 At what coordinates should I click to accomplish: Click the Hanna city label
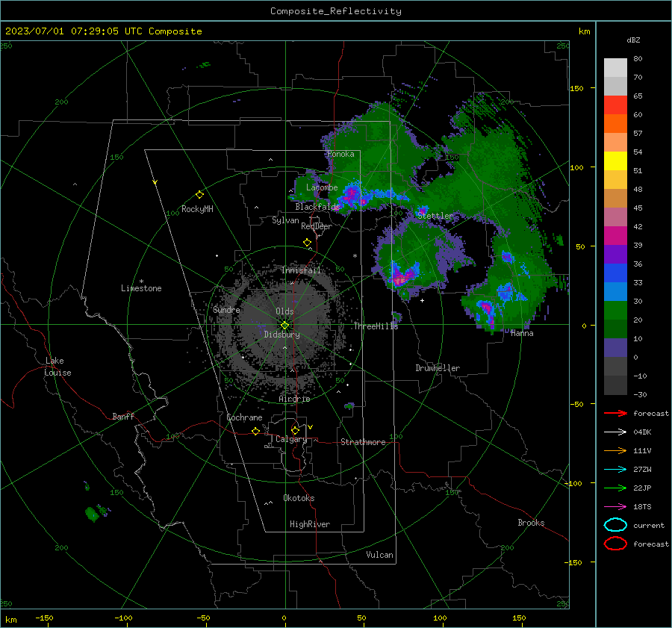[x=522, y=333]
